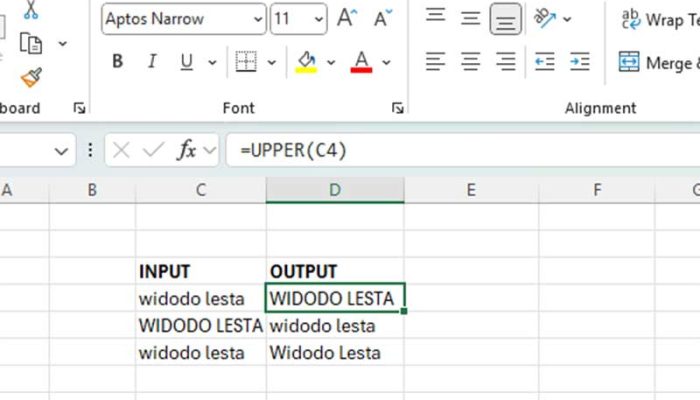Select Middle Align icon
This screenshot has height=400, width=700.
pos(470,18)
